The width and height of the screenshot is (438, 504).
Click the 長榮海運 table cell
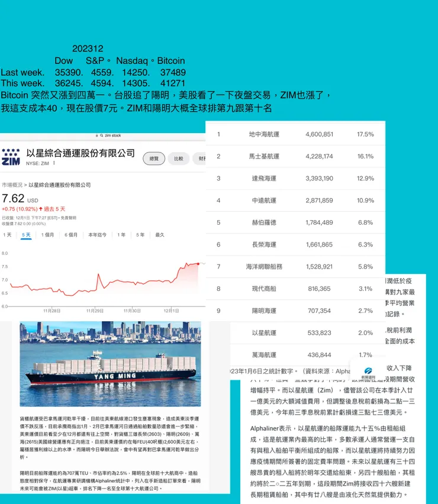click(264, 245)
